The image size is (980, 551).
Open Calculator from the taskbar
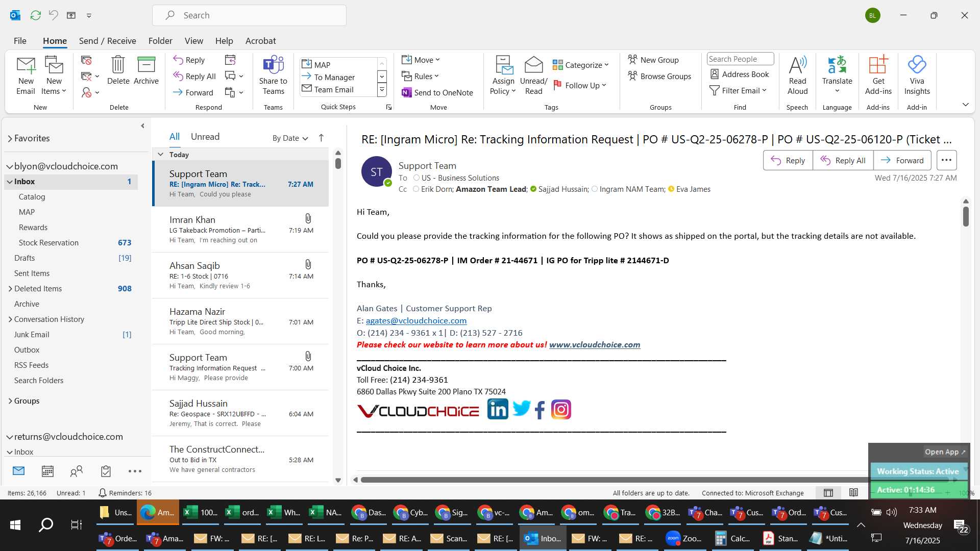(x=732, y=538)
